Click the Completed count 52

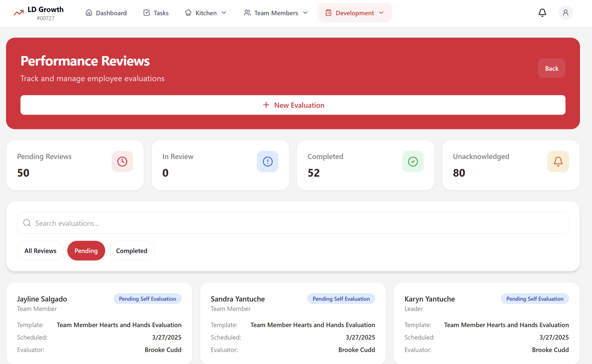tap(314, 173)
